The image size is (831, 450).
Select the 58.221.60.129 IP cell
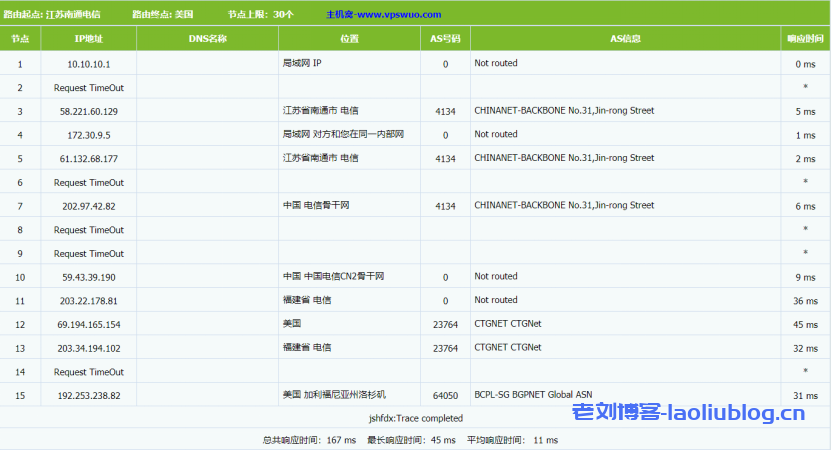[88, 111]
